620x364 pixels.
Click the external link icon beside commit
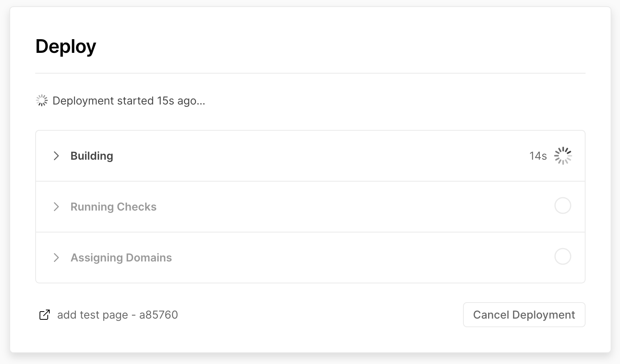[x=45, y=315]
